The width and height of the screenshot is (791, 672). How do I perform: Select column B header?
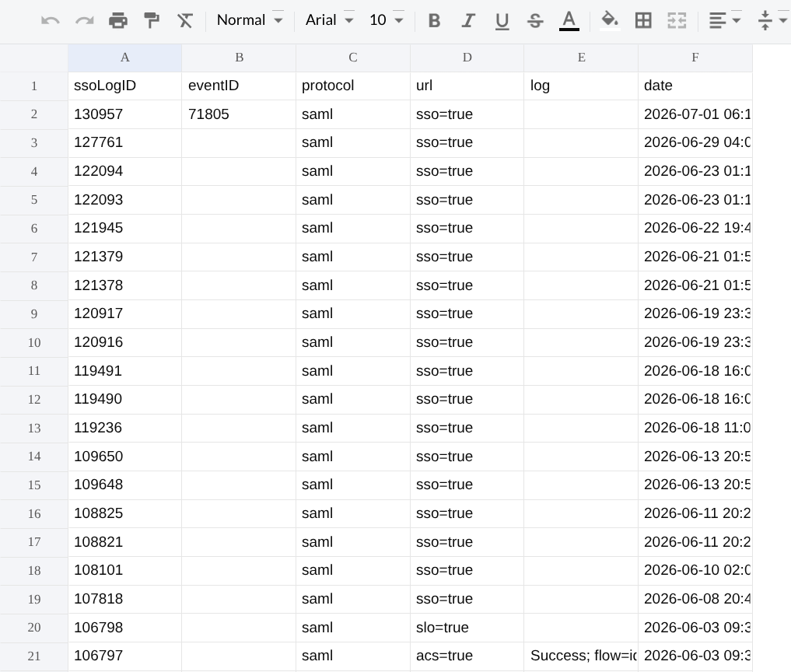tap(239, 58)
